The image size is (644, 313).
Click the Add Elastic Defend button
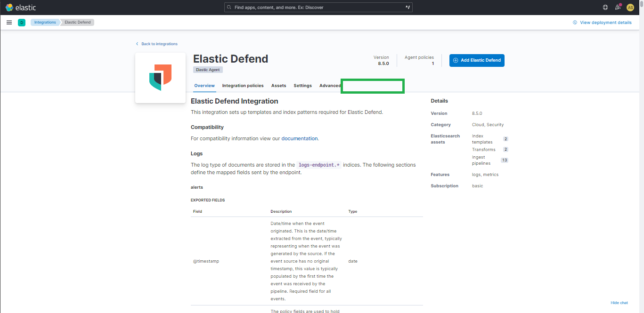[476, 60]
